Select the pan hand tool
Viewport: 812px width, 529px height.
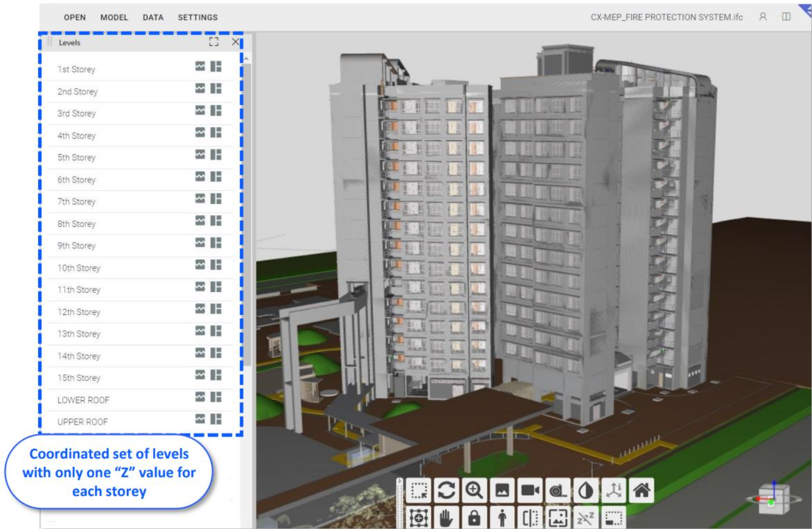click(x=446, y=518)
